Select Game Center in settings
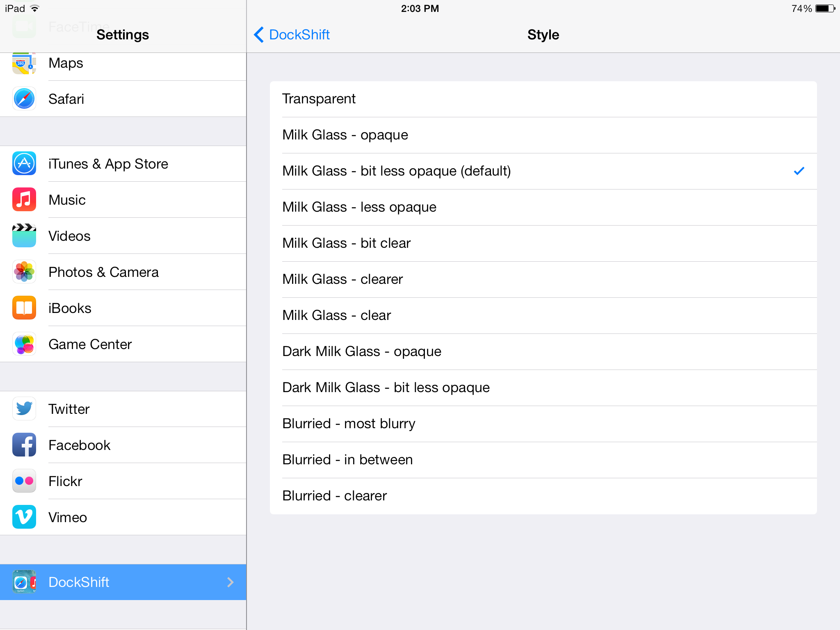This screenshot has height=630, width=840. click(x=123, y=343)
